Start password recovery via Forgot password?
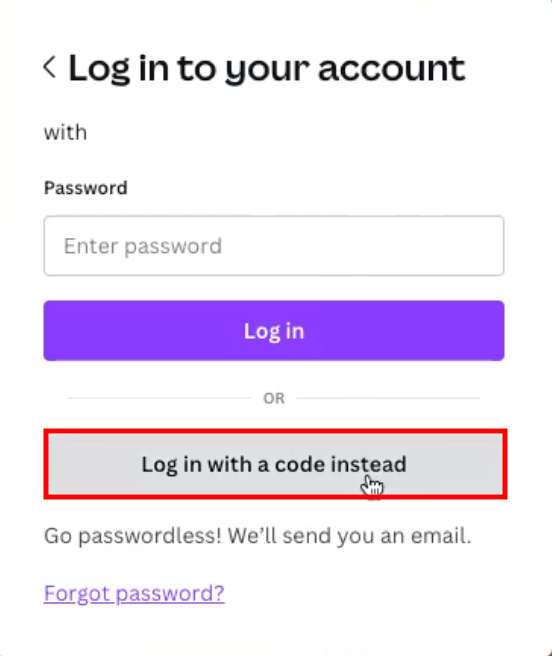This screenshot has width=552, height=656. 134,593
